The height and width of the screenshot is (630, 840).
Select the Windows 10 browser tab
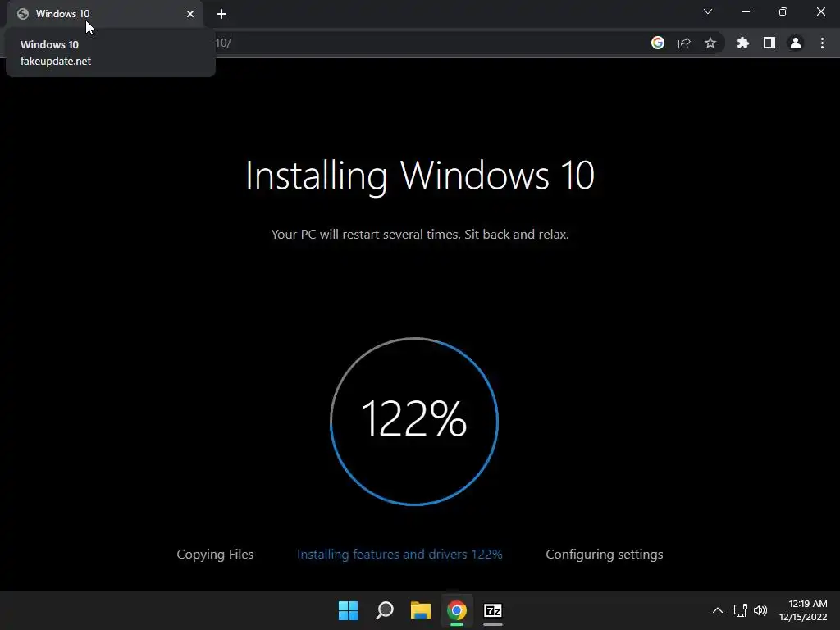(105, 14)
